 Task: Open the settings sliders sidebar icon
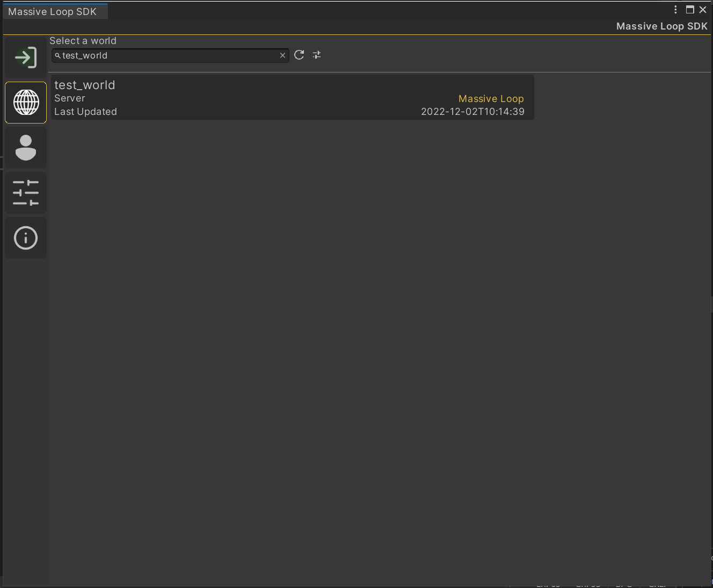point(26,193)
